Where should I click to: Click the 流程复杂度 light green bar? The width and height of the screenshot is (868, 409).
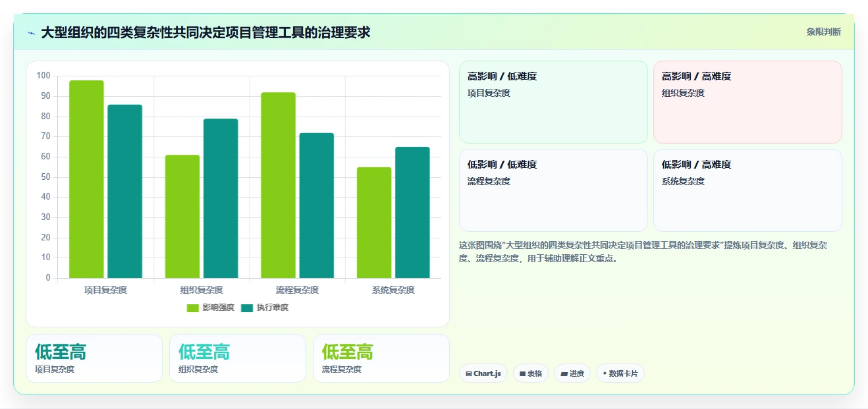click(x=278, y=185)
